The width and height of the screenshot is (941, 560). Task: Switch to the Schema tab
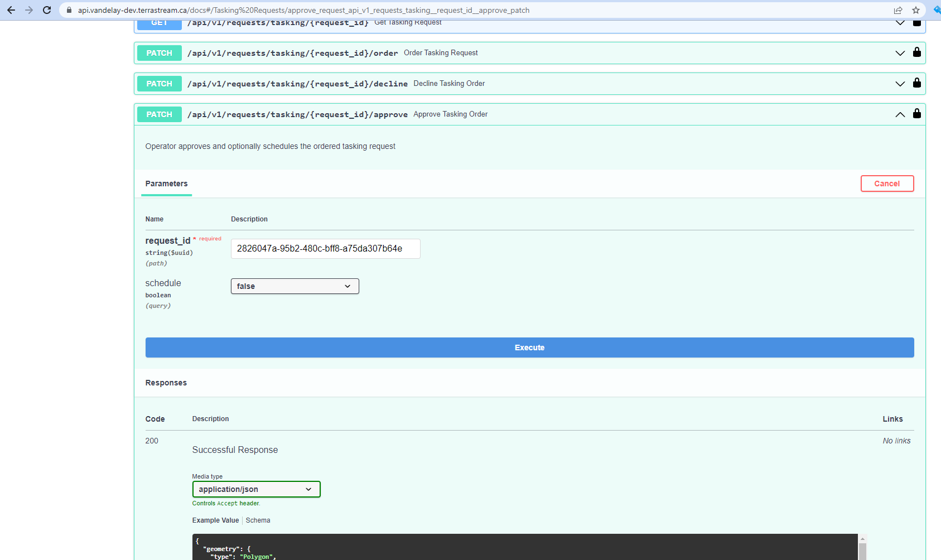click(x=258, y=520)
